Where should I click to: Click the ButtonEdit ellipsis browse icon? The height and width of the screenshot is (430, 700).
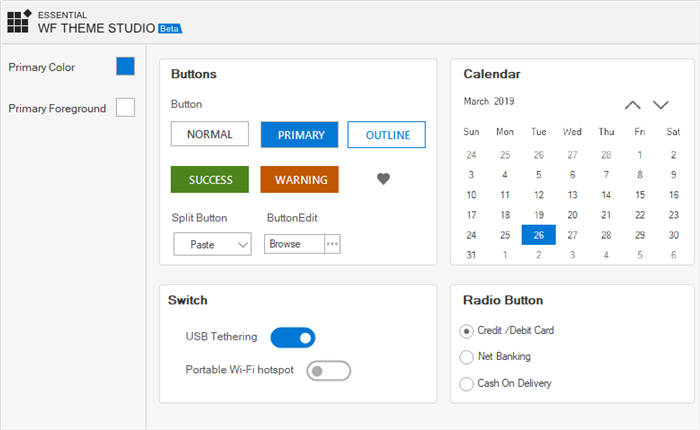point(332,244)
